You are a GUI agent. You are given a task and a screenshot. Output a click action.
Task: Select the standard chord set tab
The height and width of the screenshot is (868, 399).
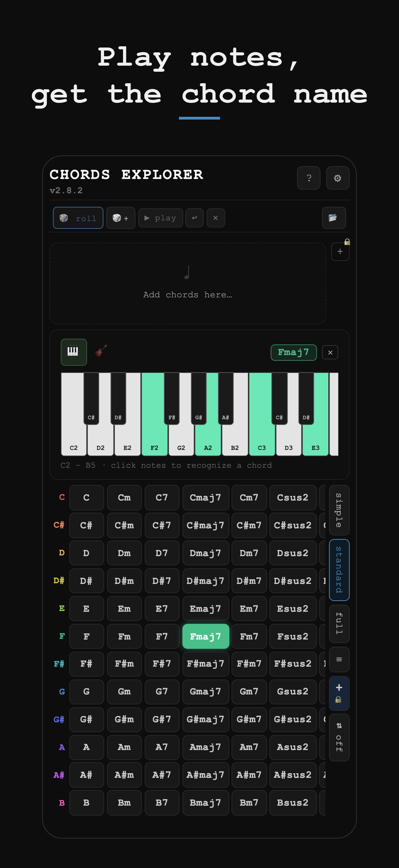(x=339, y=570)
